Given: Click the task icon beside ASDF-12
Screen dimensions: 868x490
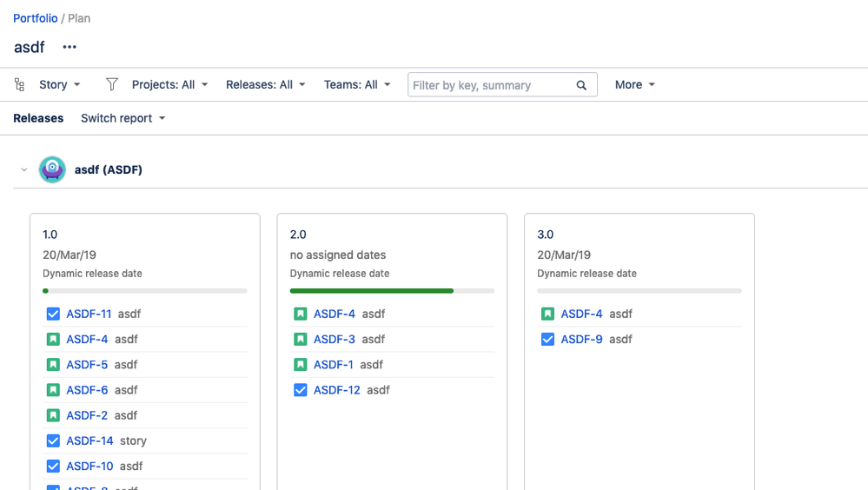Looking at the screenshot, I should click(x=300, y=390).
